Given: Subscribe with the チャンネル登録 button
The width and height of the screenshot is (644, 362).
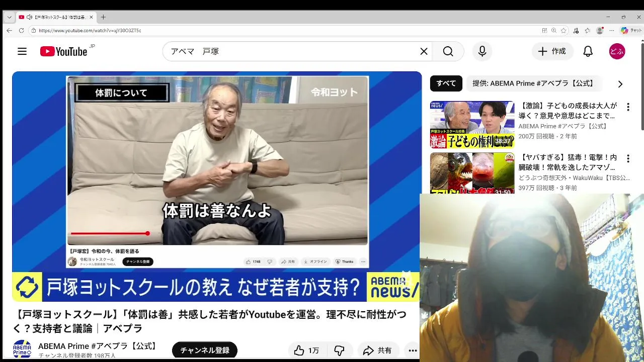Looking at the screenshot, I should point(205,350).
